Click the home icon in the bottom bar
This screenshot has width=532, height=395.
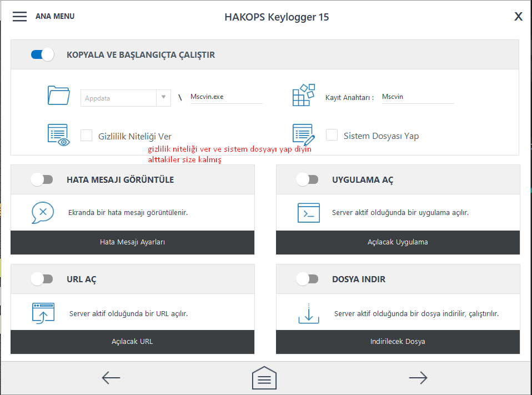[x=264, y=378]
